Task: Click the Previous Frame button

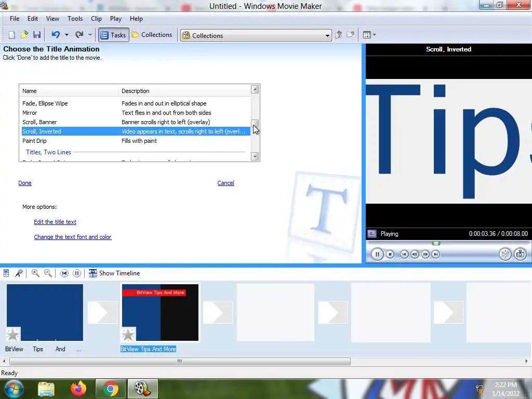Action: (x=415, y=254)
